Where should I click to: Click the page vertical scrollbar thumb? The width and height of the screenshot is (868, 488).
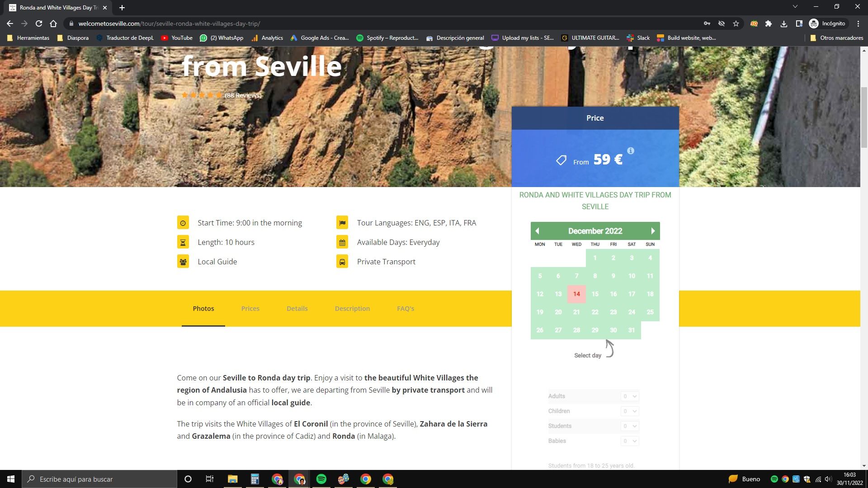[864, 117]
